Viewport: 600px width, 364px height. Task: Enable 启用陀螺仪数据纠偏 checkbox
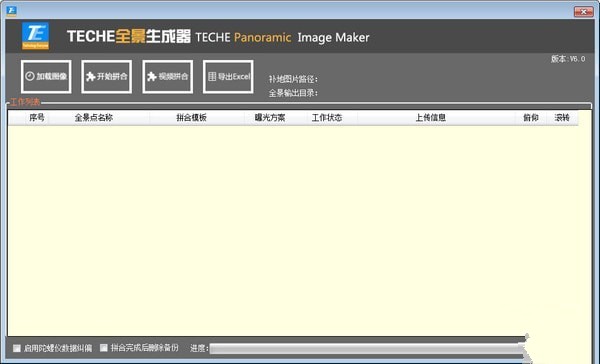(17, 348)
